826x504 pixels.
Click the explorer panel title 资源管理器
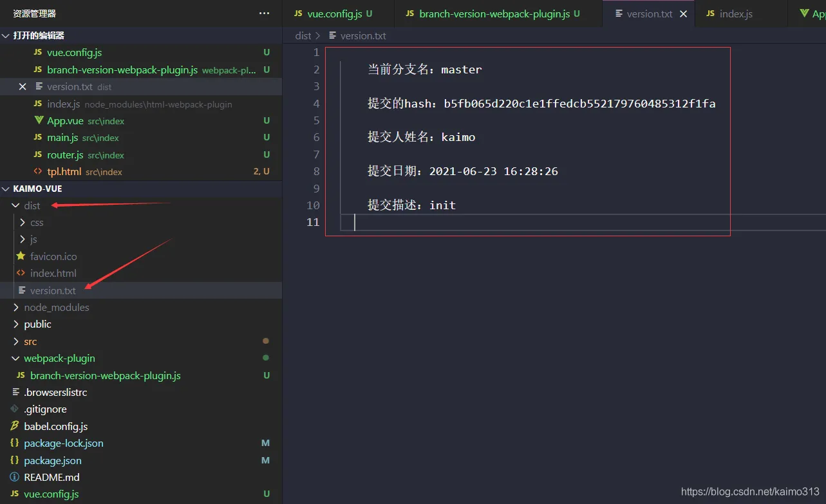(34, 14)
